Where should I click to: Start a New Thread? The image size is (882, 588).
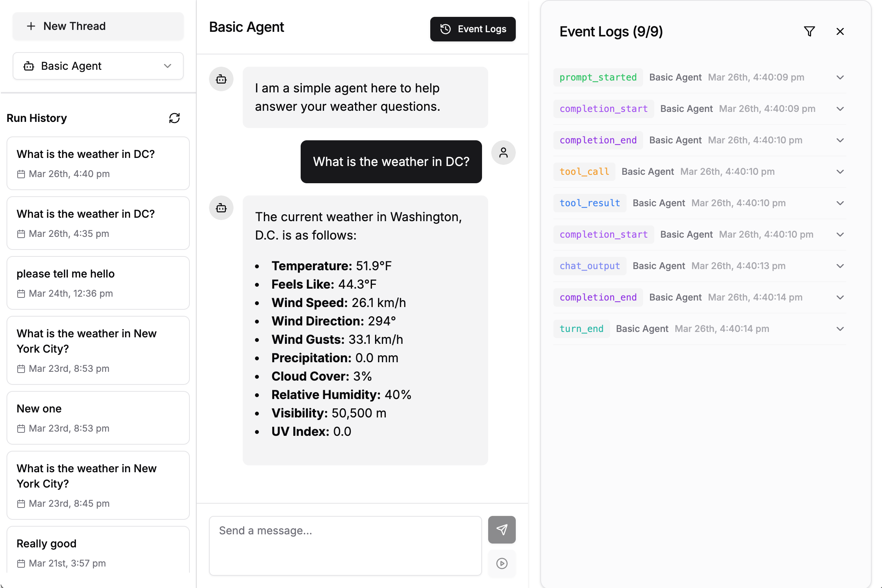[98, 26]
